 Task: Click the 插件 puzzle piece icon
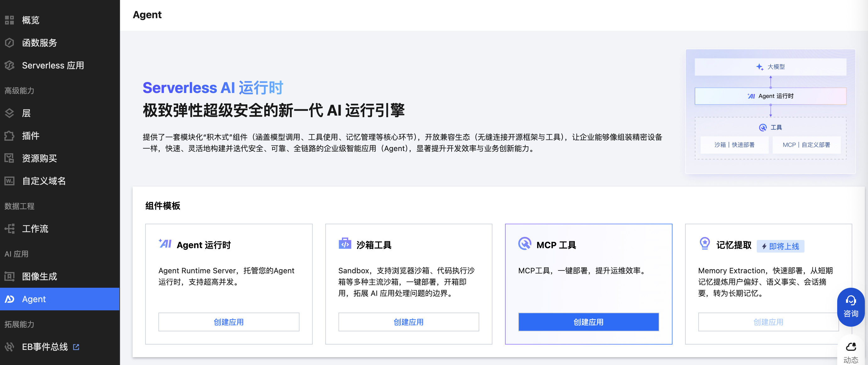pyautogui.click(x=9, y=136)
